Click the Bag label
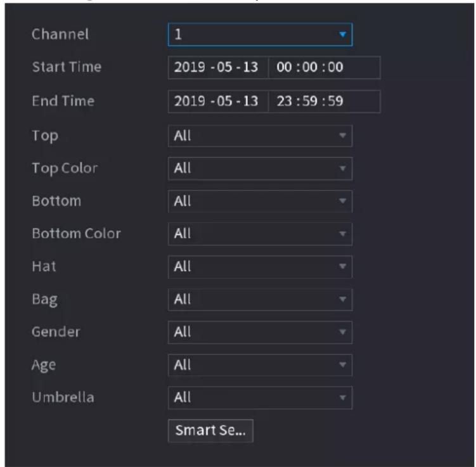 tap(44, 300)
